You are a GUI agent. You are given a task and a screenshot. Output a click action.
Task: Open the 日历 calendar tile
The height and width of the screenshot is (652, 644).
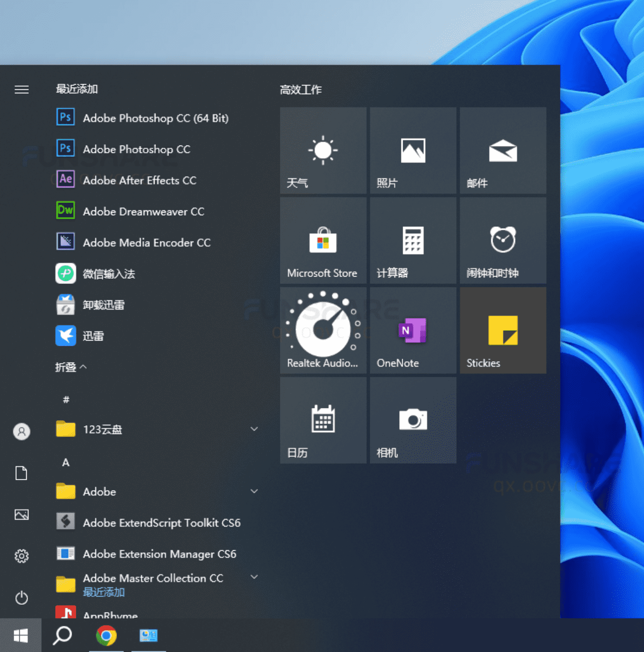323,420
